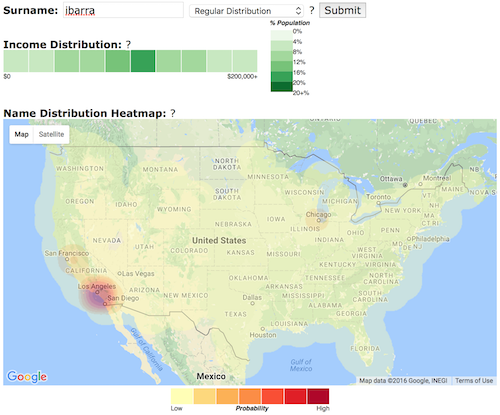Click the 'Map data ©2016 Google, INEGI' text

click(x=403, y=381)
